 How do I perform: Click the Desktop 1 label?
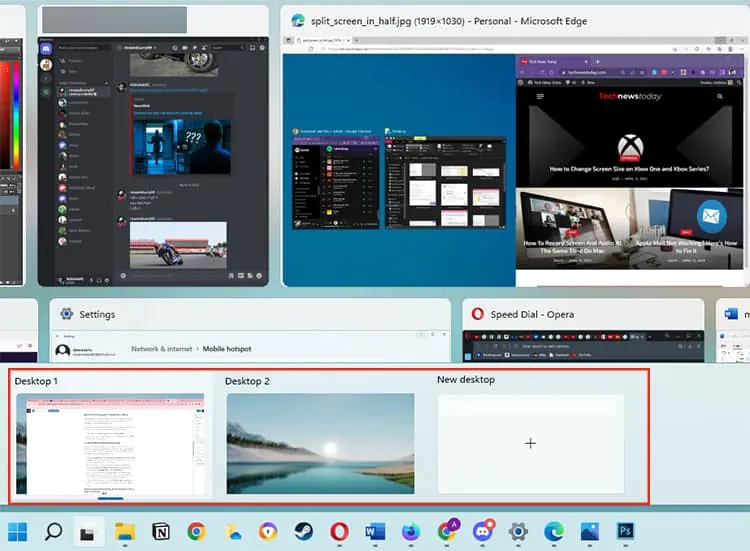pyautogui.click(x=36, y=381)
